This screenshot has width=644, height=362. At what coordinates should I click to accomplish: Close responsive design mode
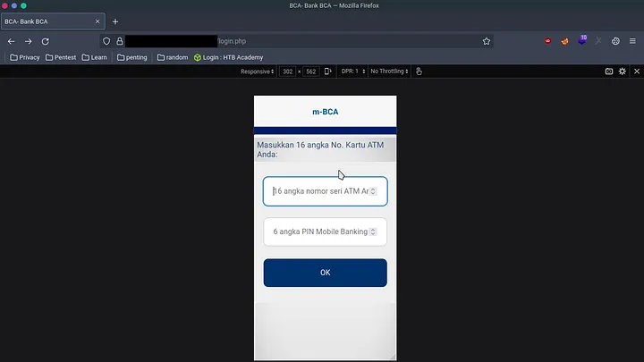(637, 72)
